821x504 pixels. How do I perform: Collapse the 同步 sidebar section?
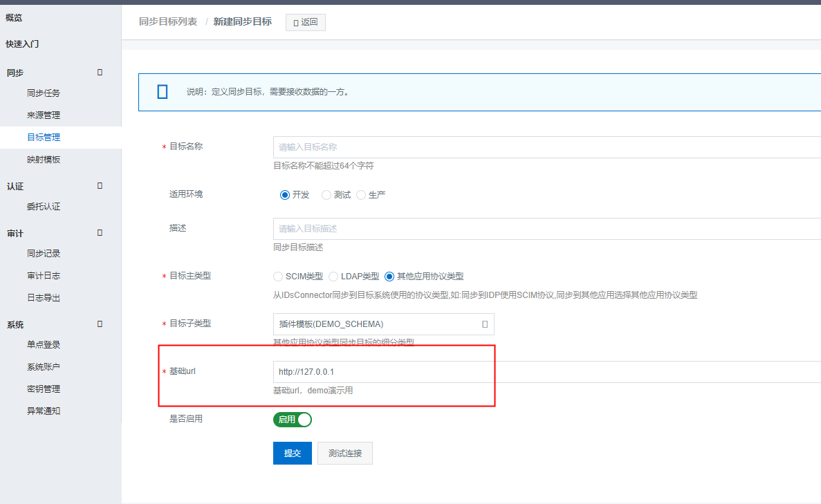(x=100, y=72)
